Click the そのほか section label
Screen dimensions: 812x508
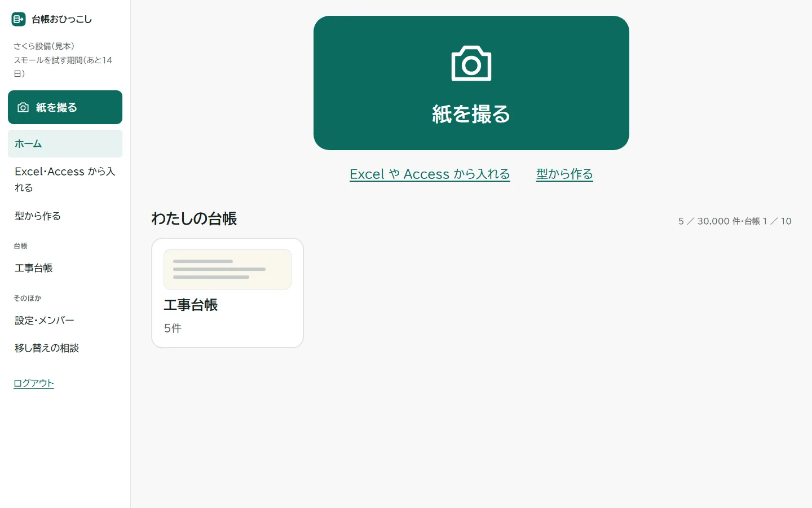coord(28,298)
